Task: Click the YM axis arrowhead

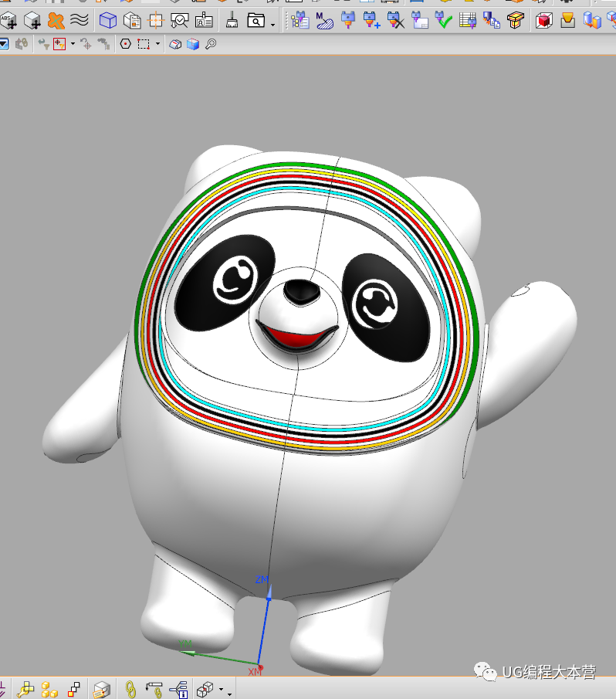Action: click(x=188, y=653)
